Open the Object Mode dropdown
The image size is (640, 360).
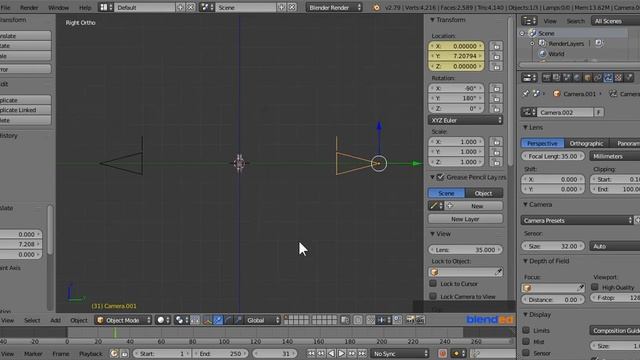(x=123, y=320)
